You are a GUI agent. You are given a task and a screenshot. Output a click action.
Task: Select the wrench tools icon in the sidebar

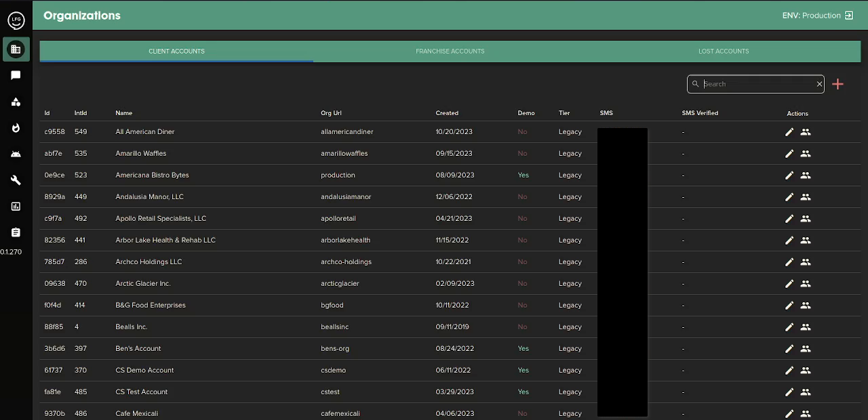coord(16,180)
